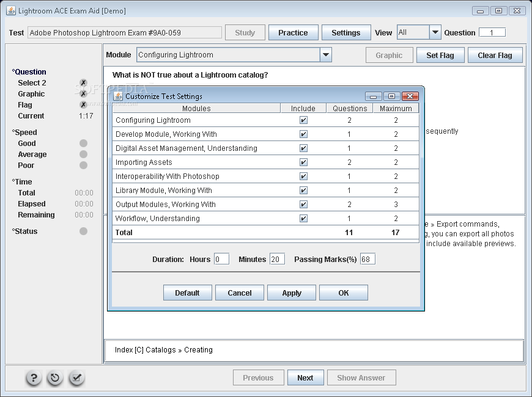Toggle Include for Library Module, Working With
532x397 pixels.
click(x=303, y=190)
